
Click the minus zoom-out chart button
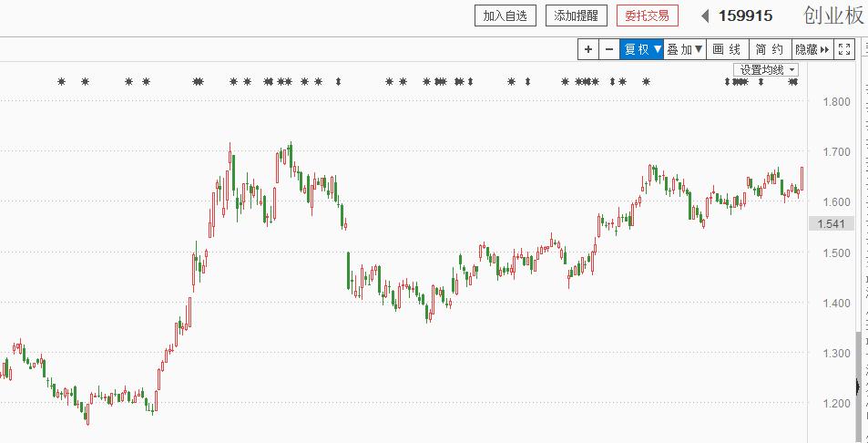click(609, 49)
